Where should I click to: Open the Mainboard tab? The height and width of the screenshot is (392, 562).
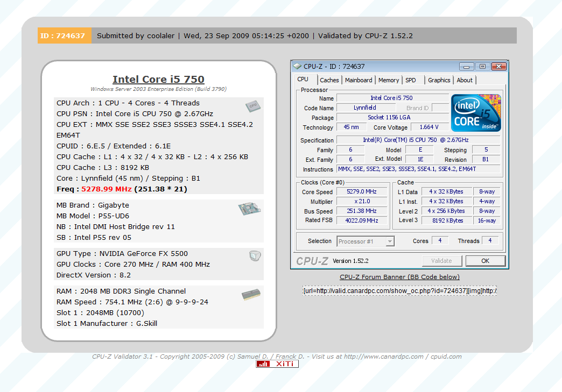pyautogui.click(x=359, y=80)
